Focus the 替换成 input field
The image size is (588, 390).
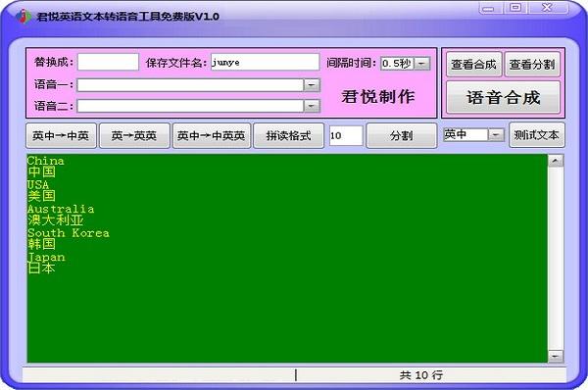108,62
